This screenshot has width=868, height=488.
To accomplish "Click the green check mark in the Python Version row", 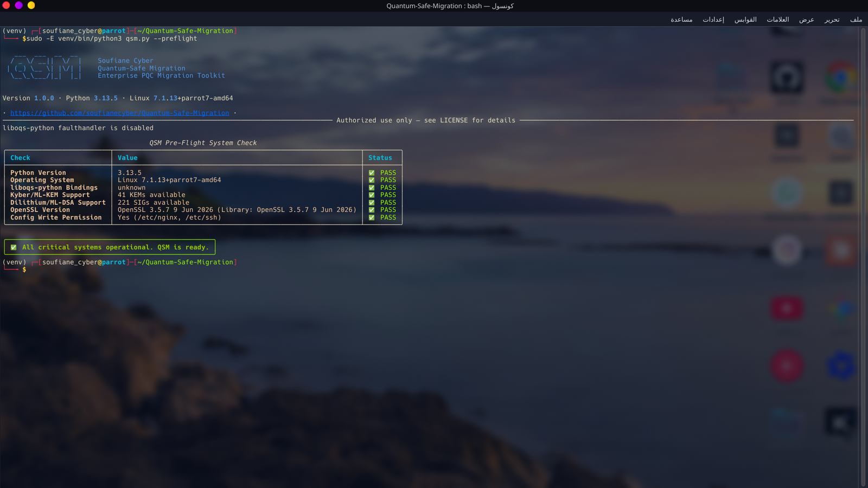I will tap(372, 173).
